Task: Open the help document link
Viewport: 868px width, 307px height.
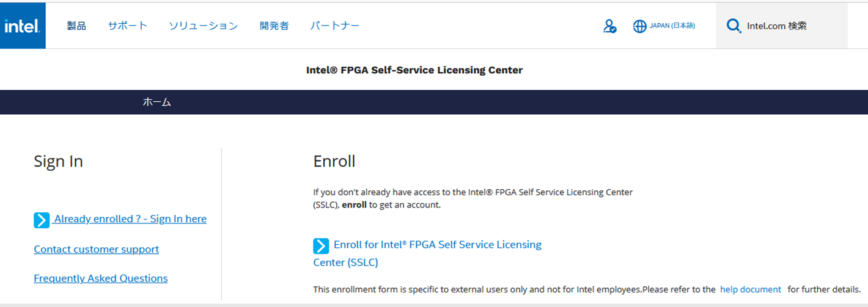Action: [750, 289]
